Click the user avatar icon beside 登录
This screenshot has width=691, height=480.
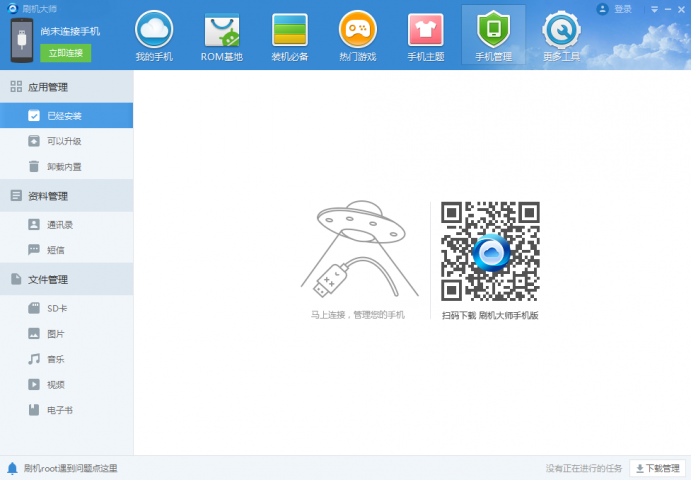point(602,9)
